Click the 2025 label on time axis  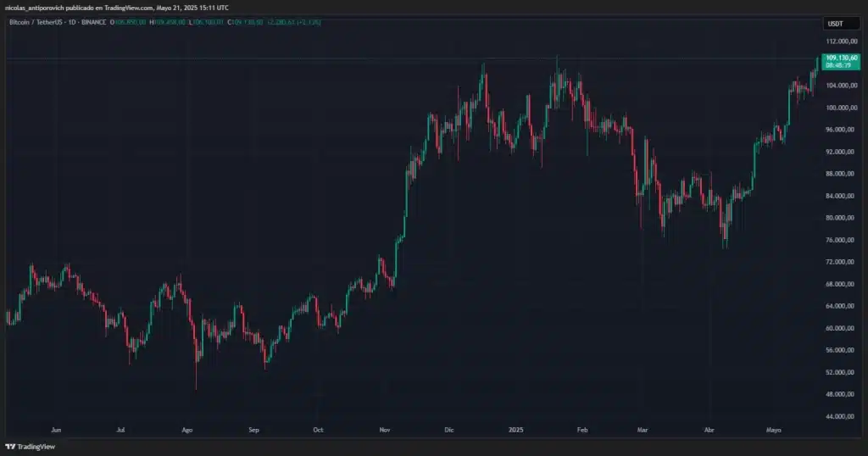tap(516, 430)
